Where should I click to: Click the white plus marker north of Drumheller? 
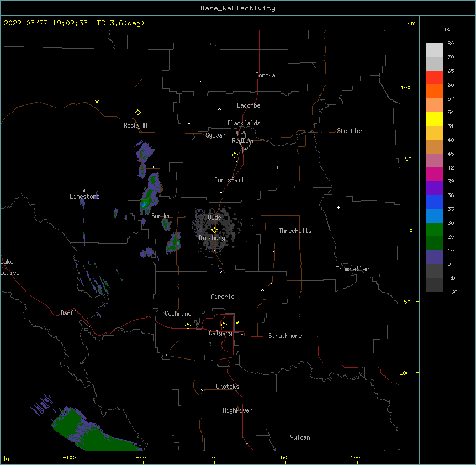coord(338,207)
